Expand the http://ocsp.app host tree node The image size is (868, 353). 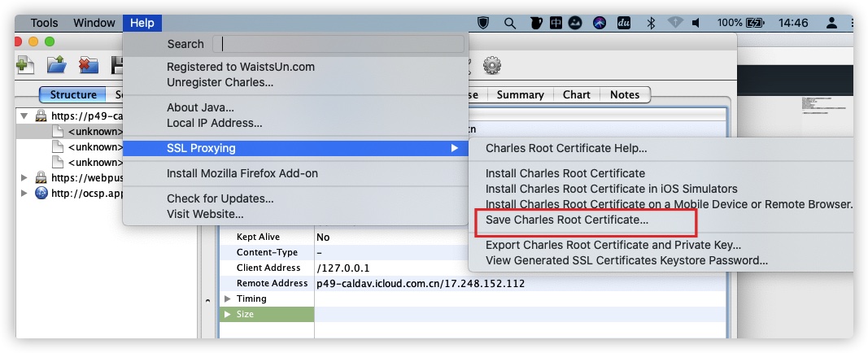tap(24, 193)
